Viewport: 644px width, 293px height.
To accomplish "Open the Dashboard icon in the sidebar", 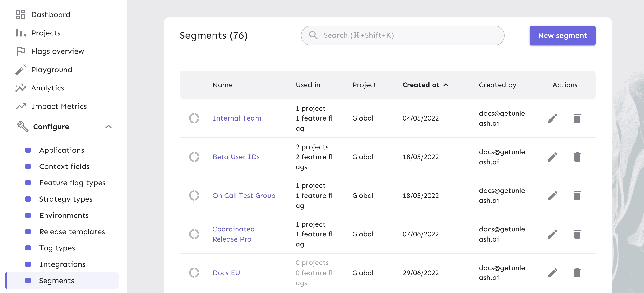I will [x=21, y=15].
